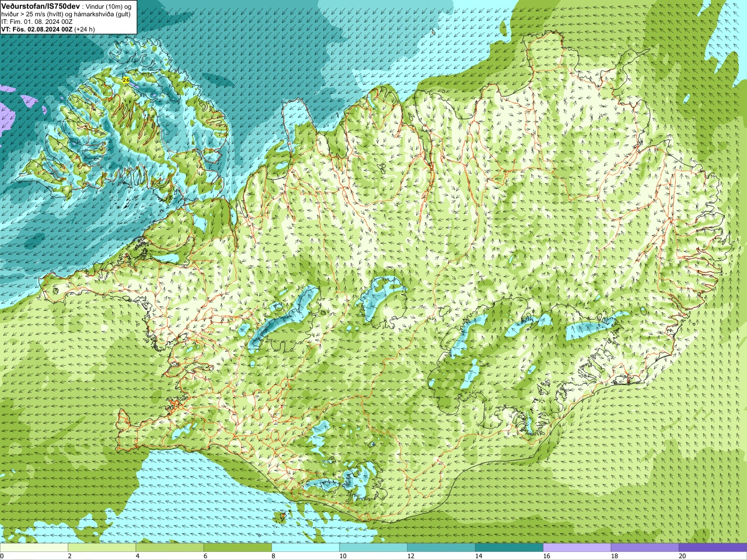
Task: Click the IT: Fim. 01. 08. 2024 00Z line
Action: tap(37, 21)
